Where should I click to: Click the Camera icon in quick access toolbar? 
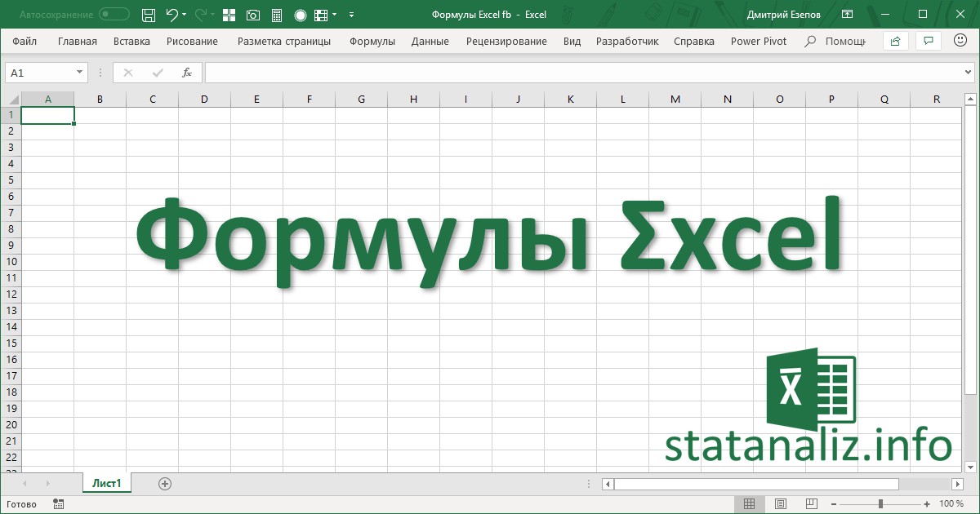[253, 15]
